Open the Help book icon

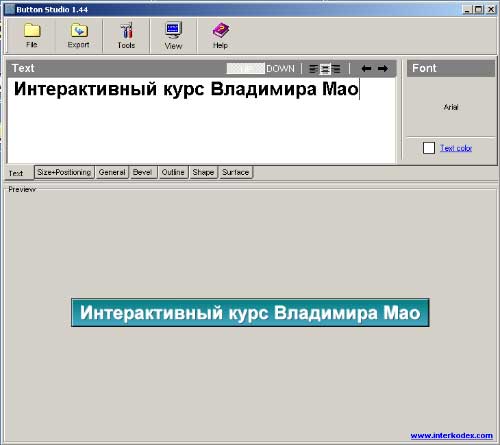pos(221,31)
